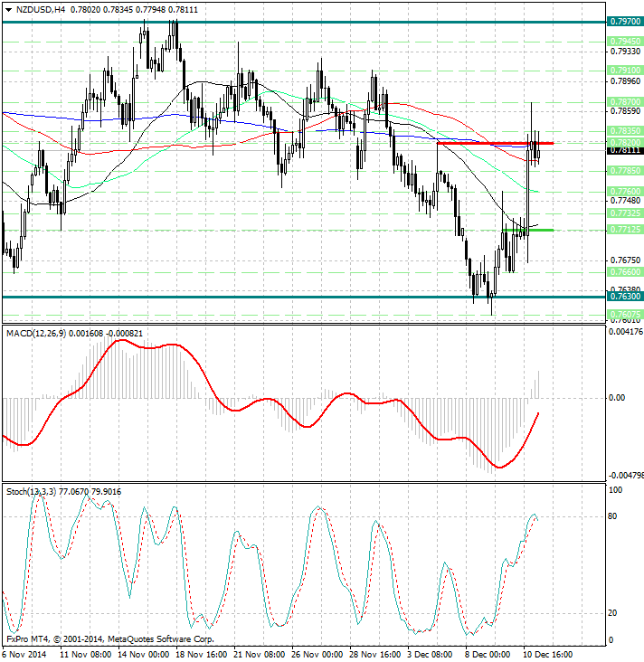This screenshot has height=662, width=644.
Task: Click the MACD 0.00 zero level label
Action: (x=616, y=397)
